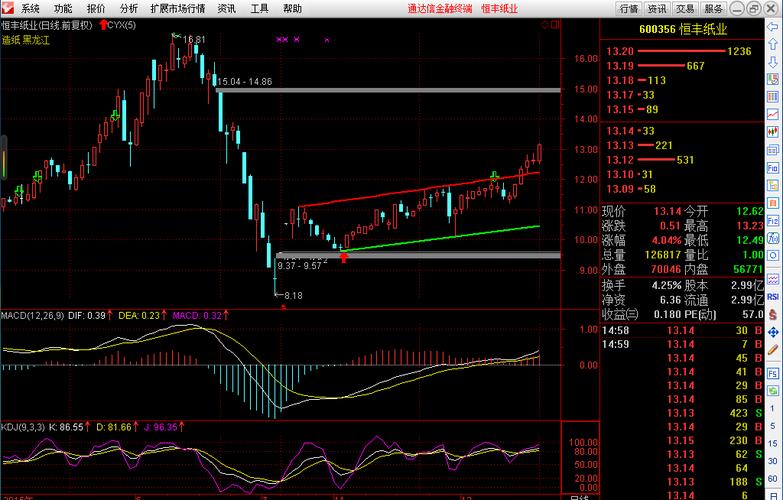
Task: Click the 恒丰纸业(日线,前复权) chart title
Action: click(47, 25)
